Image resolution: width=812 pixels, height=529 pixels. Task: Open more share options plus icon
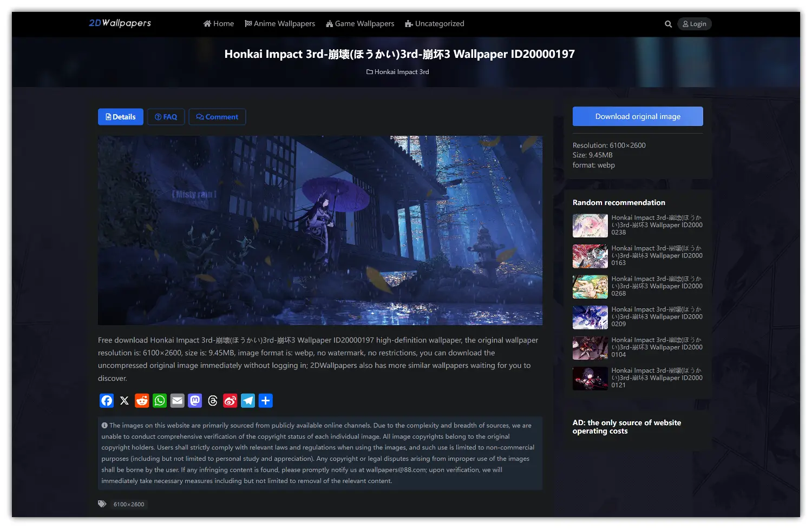(265, 401)
